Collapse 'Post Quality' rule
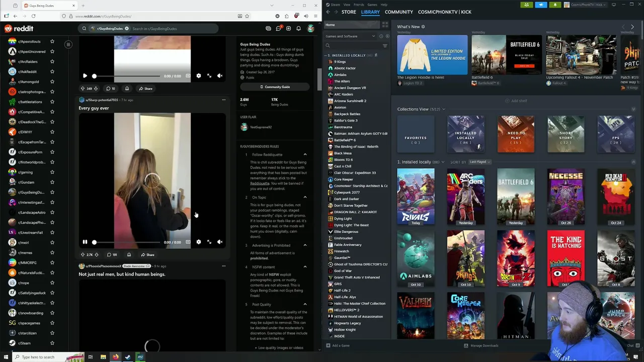This screenshot has height=362, width=644. (305, 304)
